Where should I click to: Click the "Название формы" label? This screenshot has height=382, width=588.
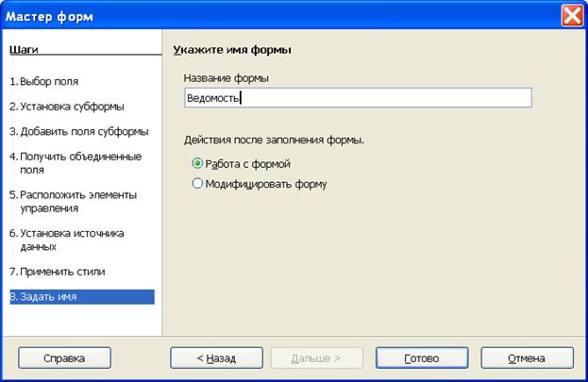(x=227, y=78)
